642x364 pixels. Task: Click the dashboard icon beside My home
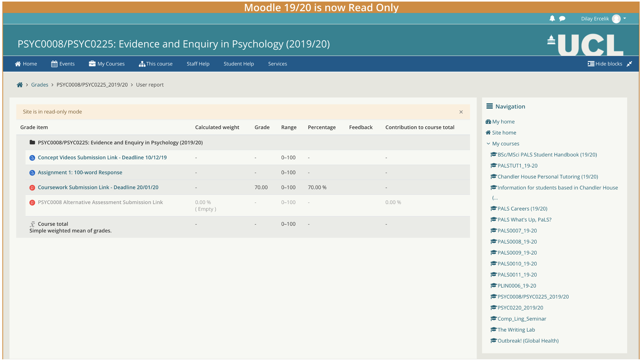(x=488, y=122)
